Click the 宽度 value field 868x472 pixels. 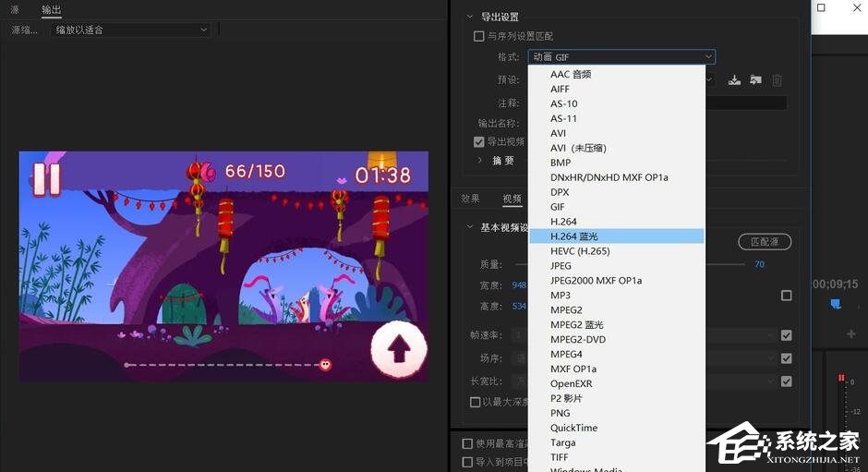(x=519, y=284)
